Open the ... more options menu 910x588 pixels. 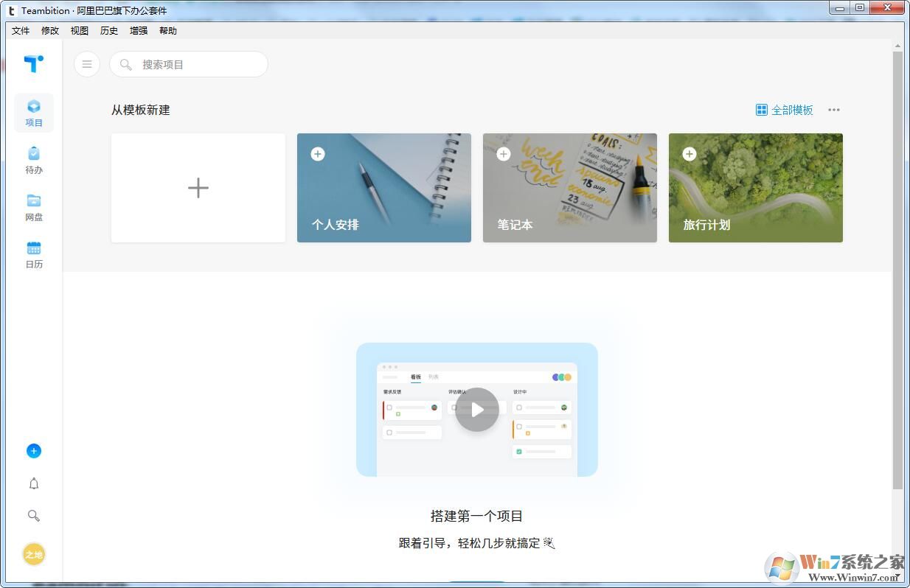coord(834,110)
